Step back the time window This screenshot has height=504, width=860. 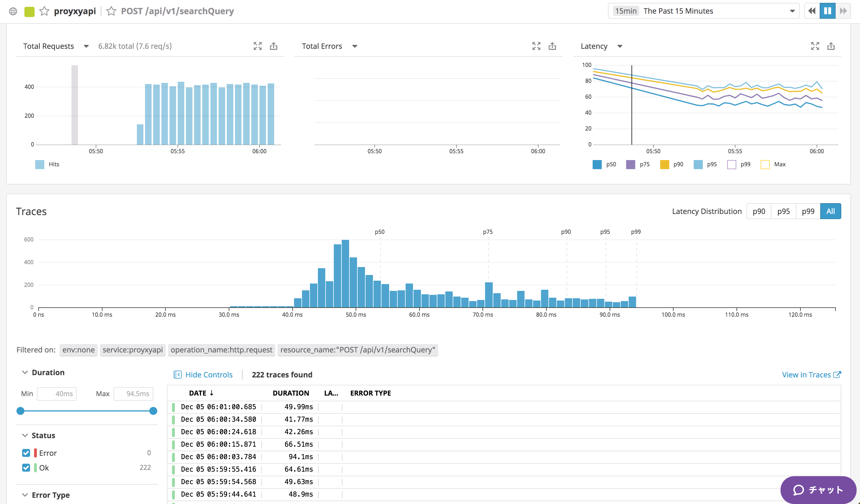[812, 11]
